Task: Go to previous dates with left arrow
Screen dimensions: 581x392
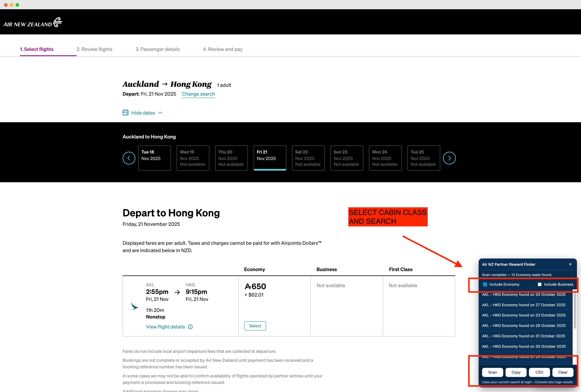Action: (129, 158)
